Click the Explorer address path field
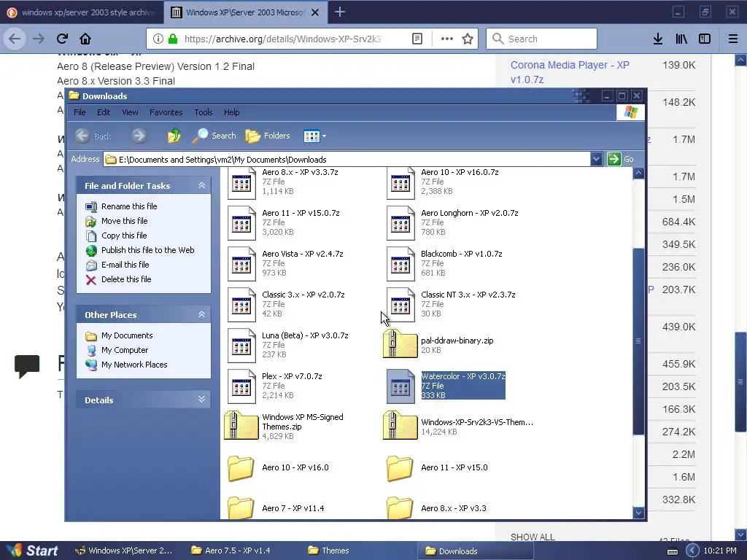Viewport: 747px width, 560px height. 347,160
